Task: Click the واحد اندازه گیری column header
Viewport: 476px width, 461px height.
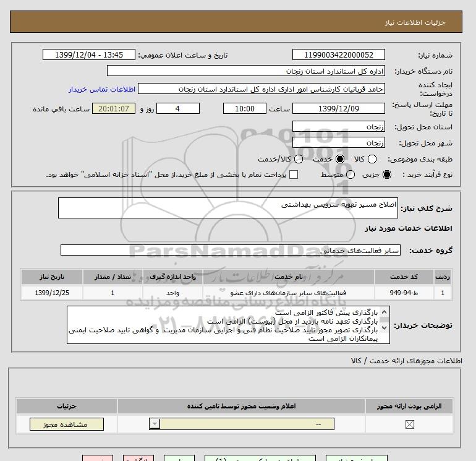Action: pyautogui.click(x=172, y=277)
